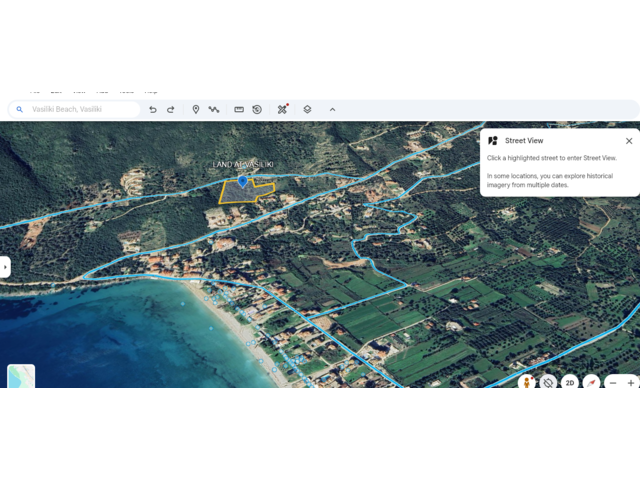Click the compass to reset north
The height and width of the screenshot is (480, 640).
(591, 382)
